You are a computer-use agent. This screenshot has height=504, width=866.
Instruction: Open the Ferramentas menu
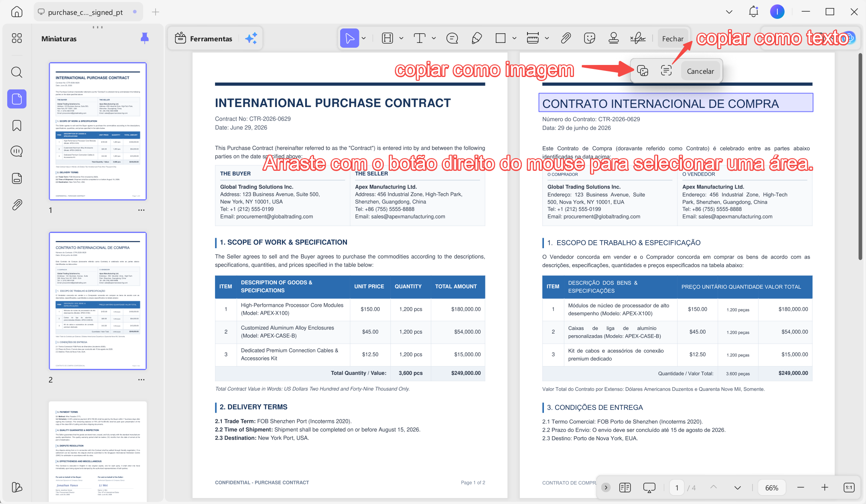[x=204, y=38]
